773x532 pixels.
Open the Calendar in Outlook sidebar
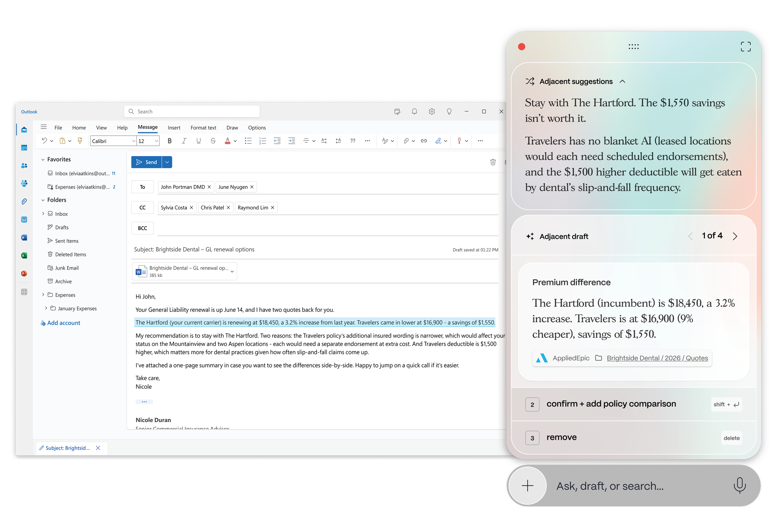tap(24, 148)
